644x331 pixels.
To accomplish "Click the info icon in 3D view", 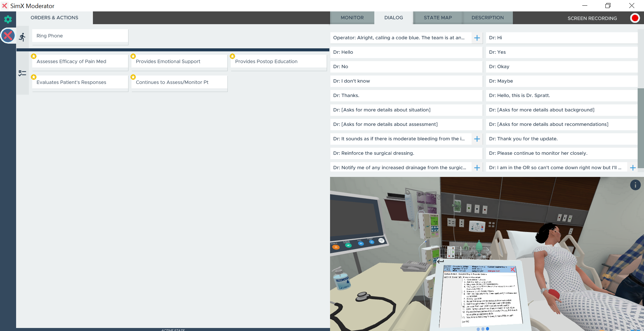I will point(635,185).
